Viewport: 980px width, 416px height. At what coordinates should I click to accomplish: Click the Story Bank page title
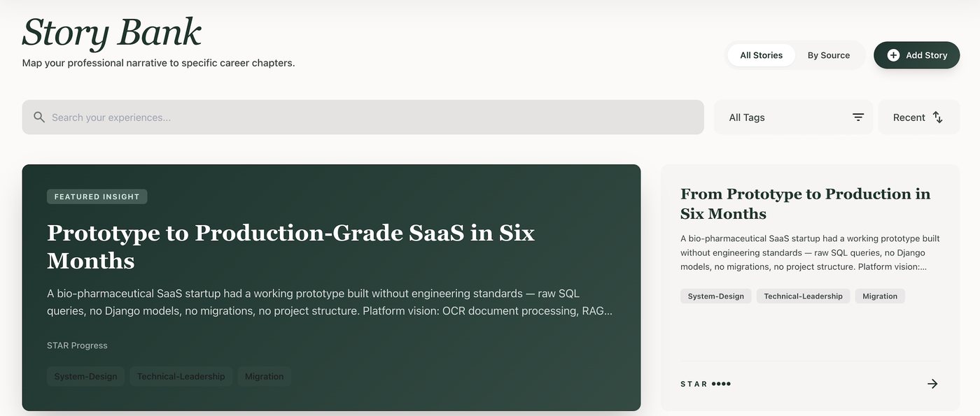click(112, 32)
